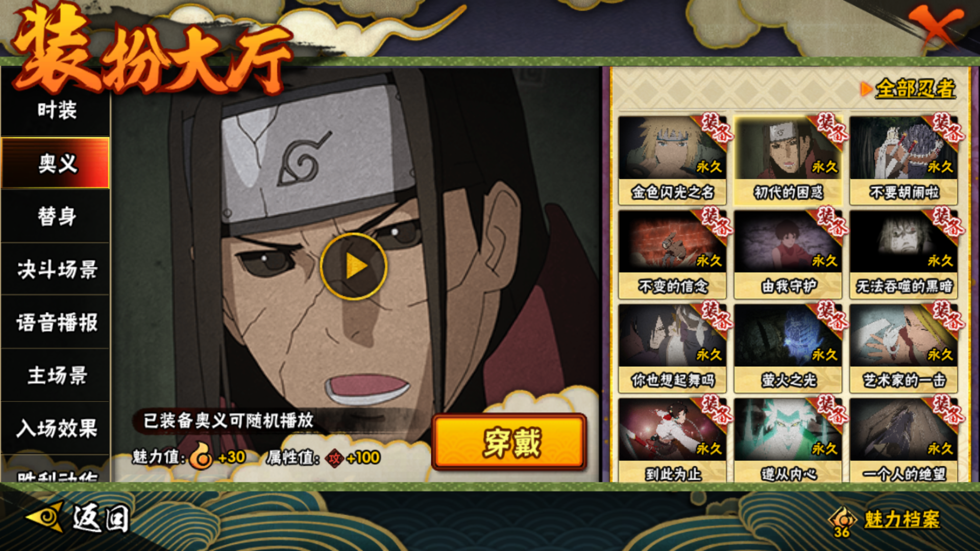Pick the 不变的信念 skill thumbnail
Screen dimensions: 980x551
click(x=672, y=254)
